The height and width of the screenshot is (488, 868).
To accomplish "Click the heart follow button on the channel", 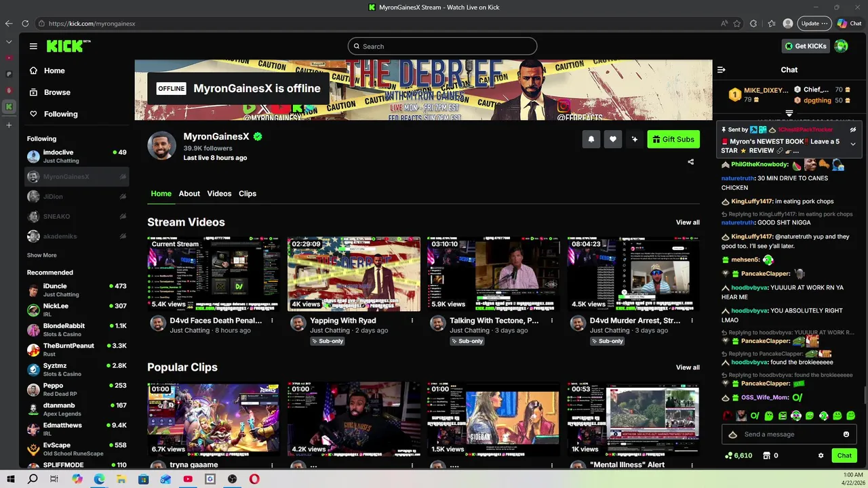I will point(613,139).
